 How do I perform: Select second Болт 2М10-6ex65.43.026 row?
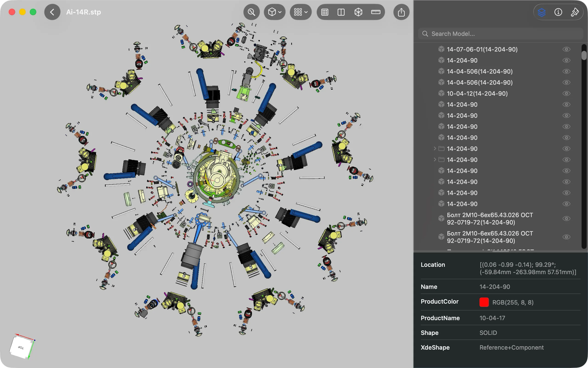tap(490, 237)
